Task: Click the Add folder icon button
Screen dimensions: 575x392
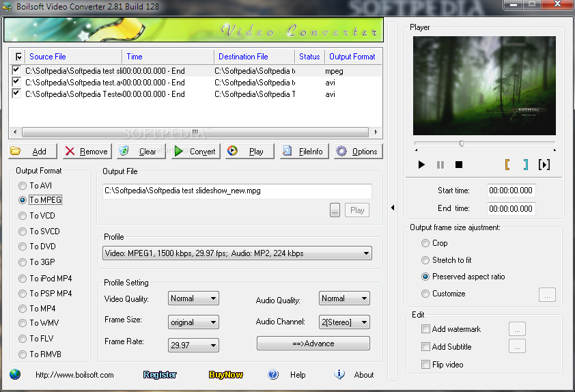Action: pyautogui.click(x=33, y=151)
